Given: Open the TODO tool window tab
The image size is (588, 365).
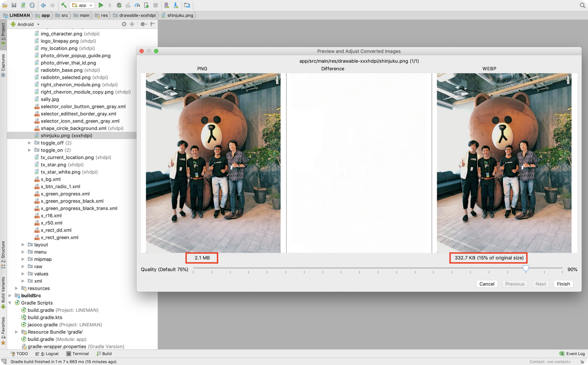Looking at the screenshot, I should pos(19,354).
